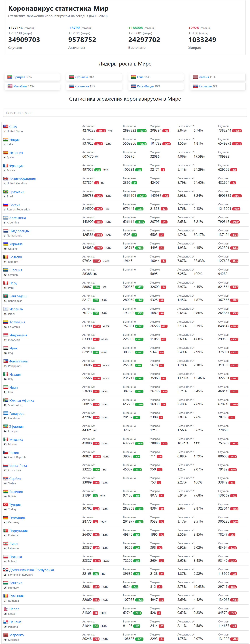Screen dimensions: 250x644
Task: Click the +55093 cases badge for USA
Action: tap(237, 131)
